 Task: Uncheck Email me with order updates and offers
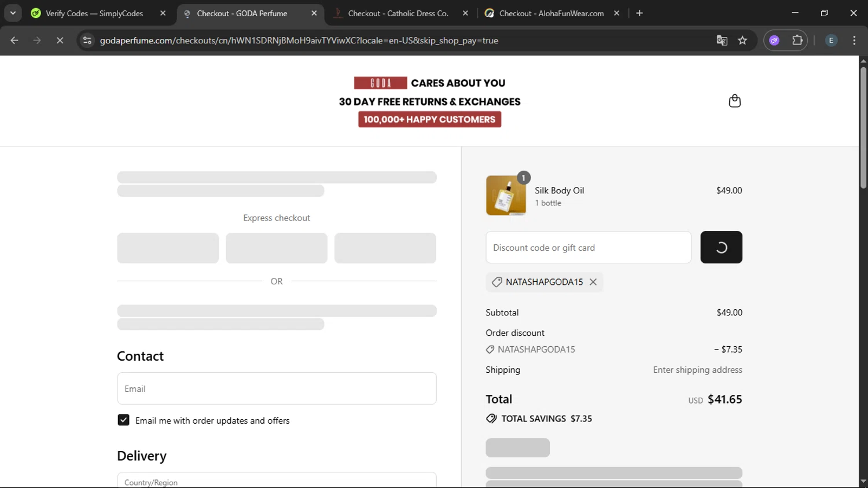[123, 420]
